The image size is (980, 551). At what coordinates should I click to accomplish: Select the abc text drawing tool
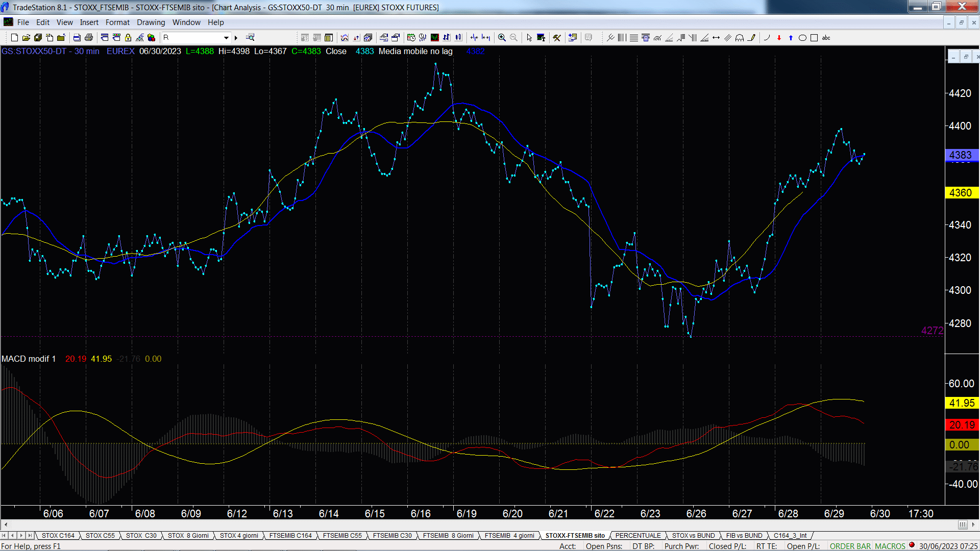pyautogui.click(x=826, y=38)
